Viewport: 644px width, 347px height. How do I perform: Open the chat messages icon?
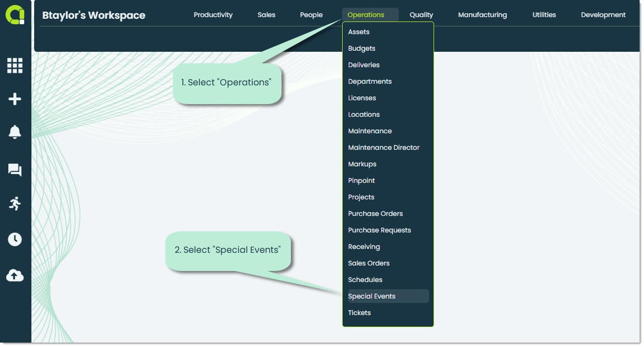click(x=14, y=170)
